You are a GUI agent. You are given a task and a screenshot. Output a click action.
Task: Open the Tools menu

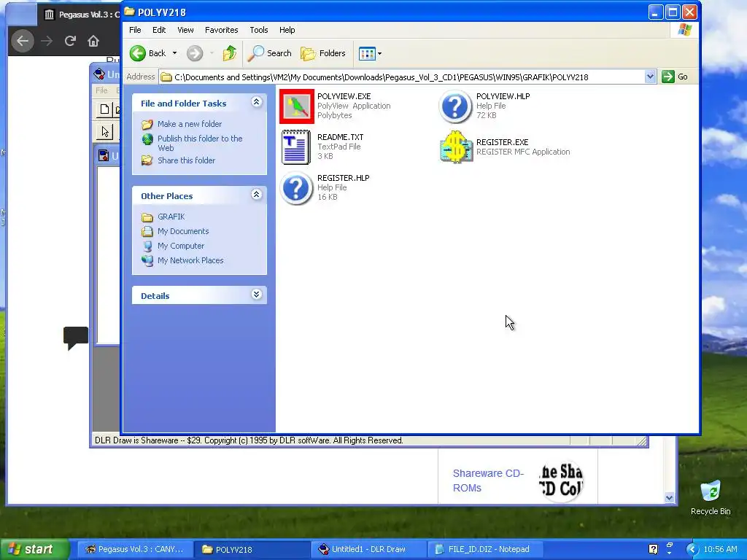[x=259, y=29]
